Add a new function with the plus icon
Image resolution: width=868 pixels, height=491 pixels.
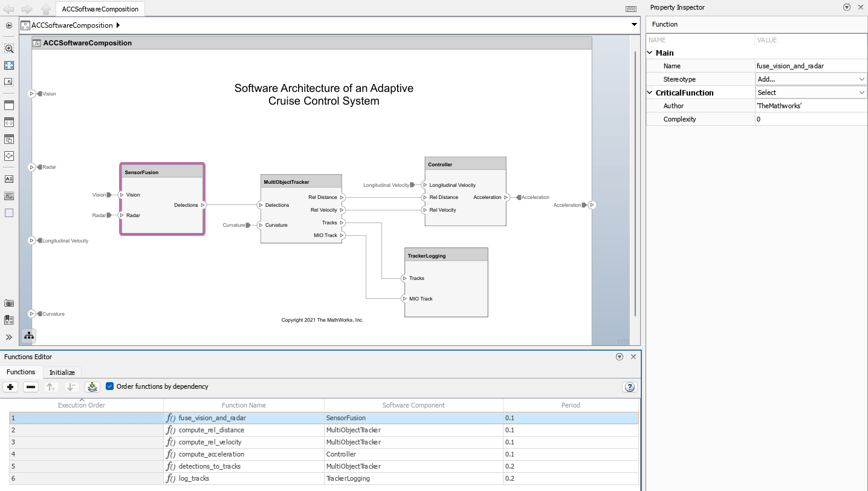pyautogui.click(x=10, y=387)
